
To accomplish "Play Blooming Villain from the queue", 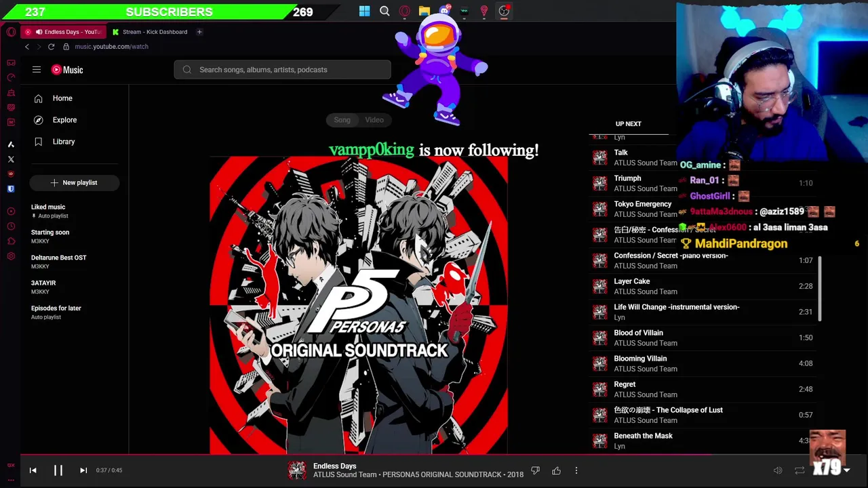I will point(703,363).
